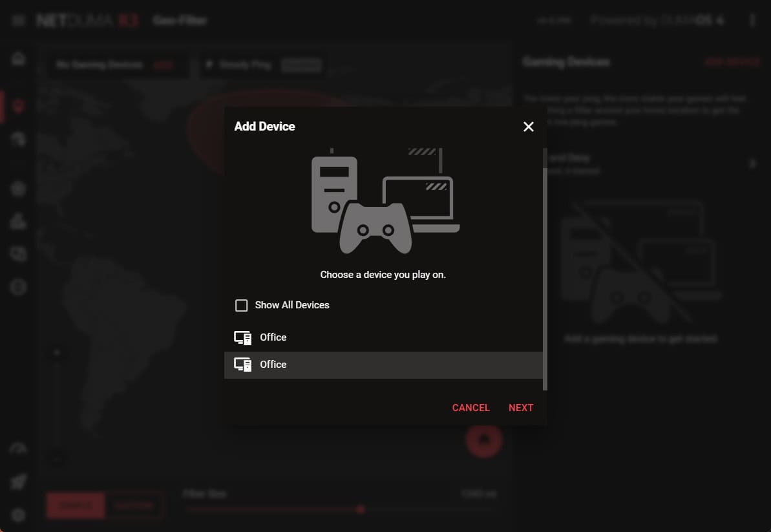Image resolution: width=771 pixels, height=532 pixels.
Task: Open the speedometer icon in the sidebar
Action: tap(18, 449)
